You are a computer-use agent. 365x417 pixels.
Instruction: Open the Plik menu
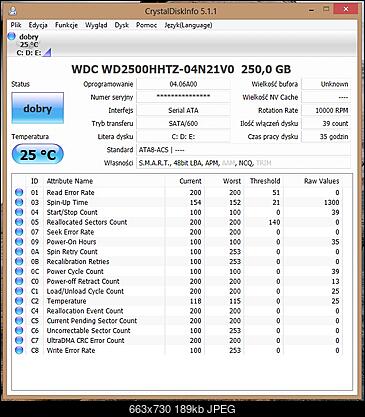16,25
